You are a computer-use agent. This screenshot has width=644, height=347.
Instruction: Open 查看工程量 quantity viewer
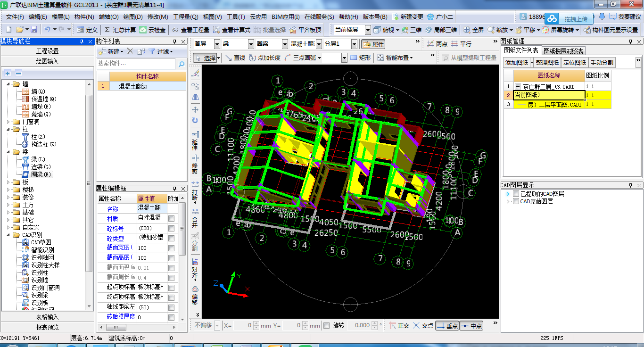point(190,30)
